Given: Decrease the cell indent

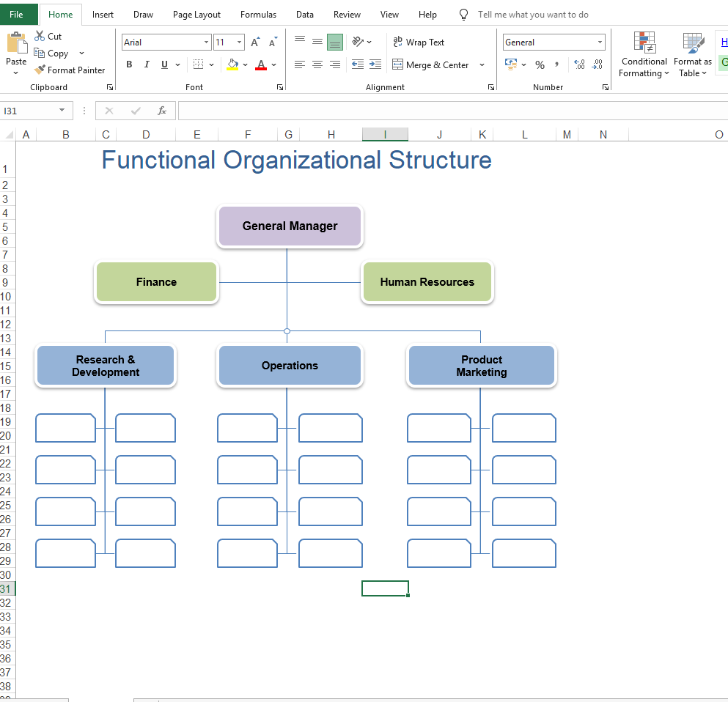Looking at the screenshot, I should click(x=358, y=64).
